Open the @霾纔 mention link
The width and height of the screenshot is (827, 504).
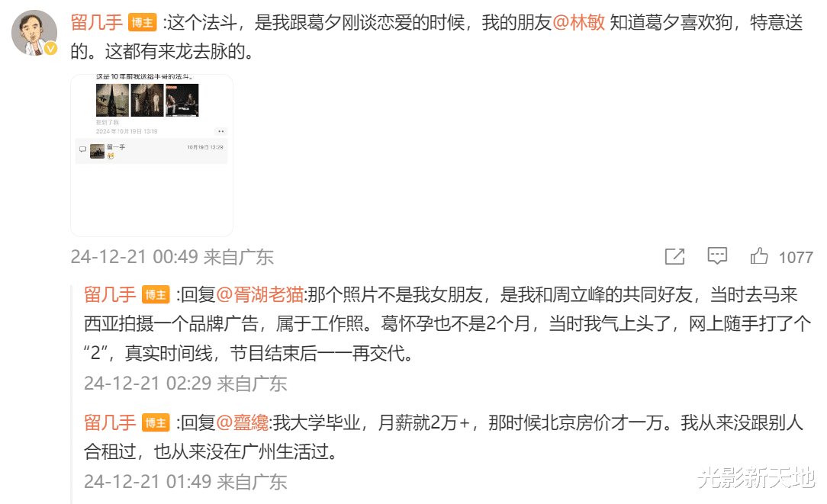pos(242,423)
